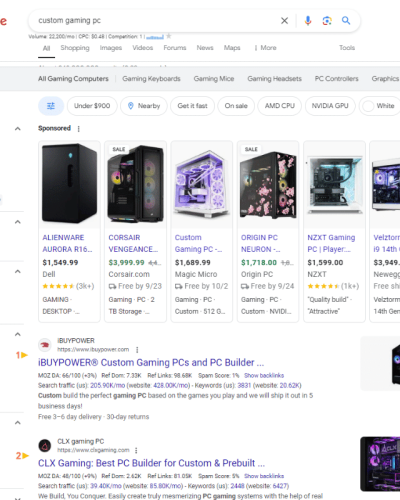Open the More tabs dropdown
400x500 pixels.
266,48
